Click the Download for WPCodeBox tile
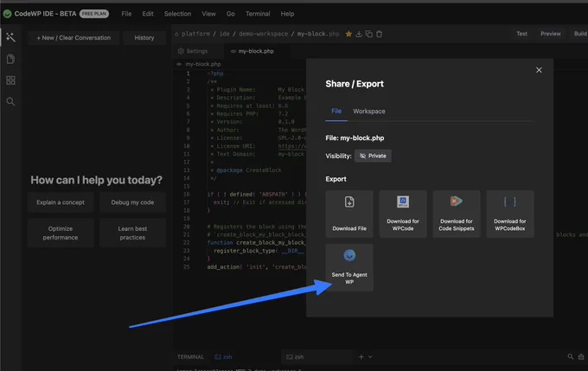588x371 pixels. point(510,214)
